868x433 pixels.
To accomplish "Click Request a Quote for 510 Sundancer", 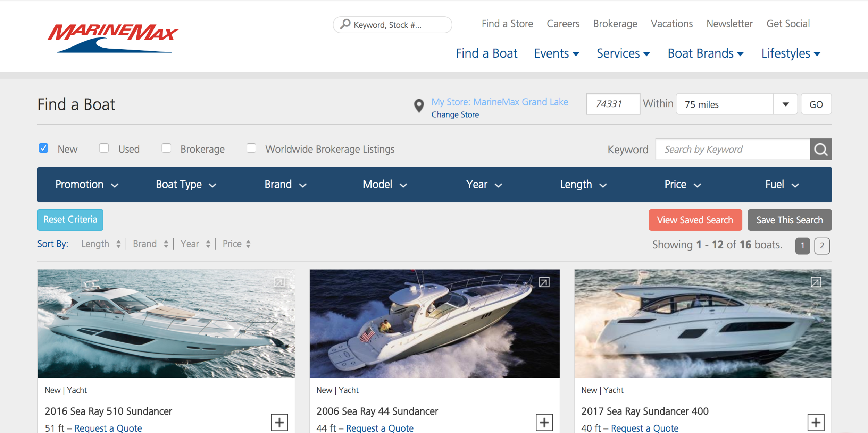I will [108, 428].
